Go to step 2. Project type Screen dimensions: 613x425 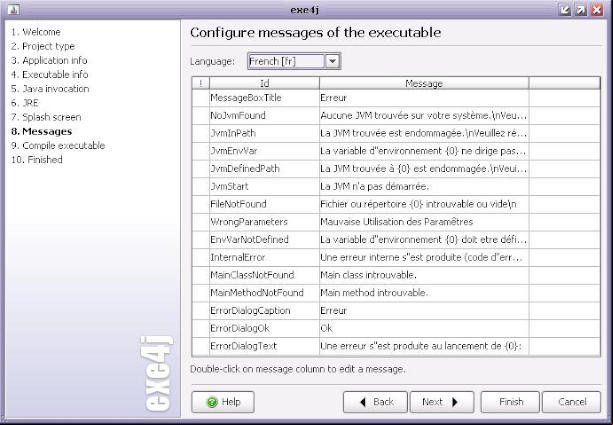tap(43, 46)
